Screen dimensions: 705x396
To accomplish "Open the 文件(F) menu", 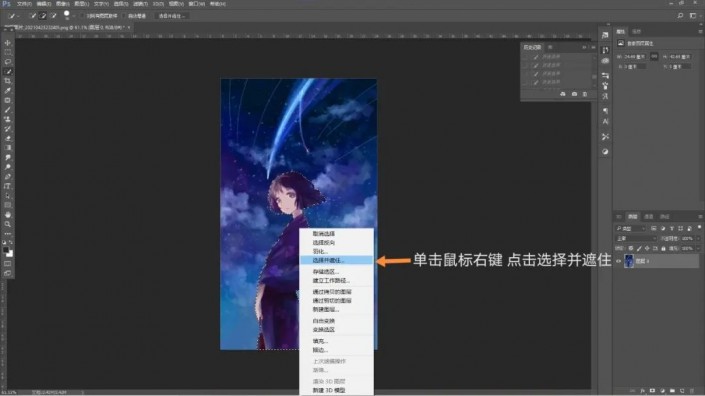I will 24,4.
